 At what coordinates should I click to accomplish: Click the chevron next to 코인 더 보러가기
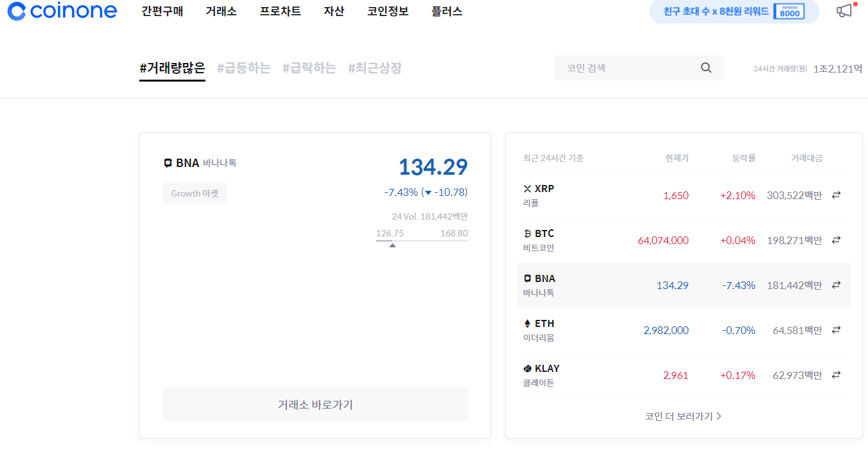tap(719, 416)
